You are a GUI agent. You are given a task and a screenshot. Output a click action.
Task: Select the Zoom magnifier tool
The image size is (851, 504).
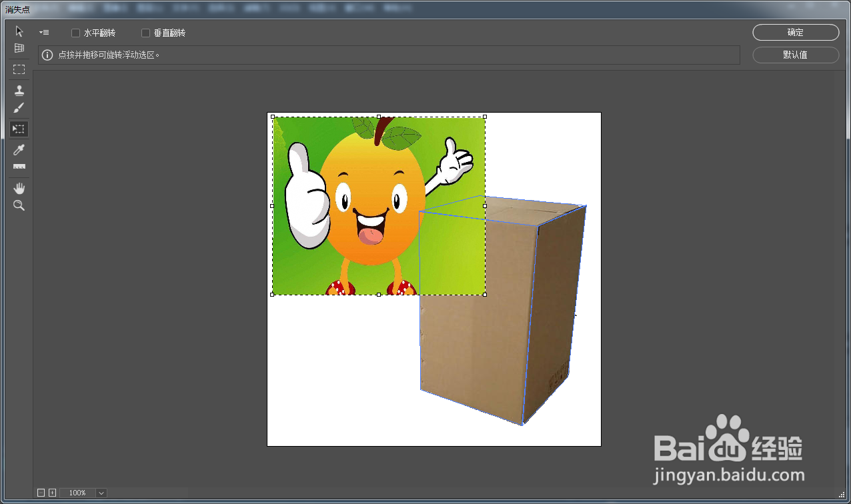tap(19, 205)
